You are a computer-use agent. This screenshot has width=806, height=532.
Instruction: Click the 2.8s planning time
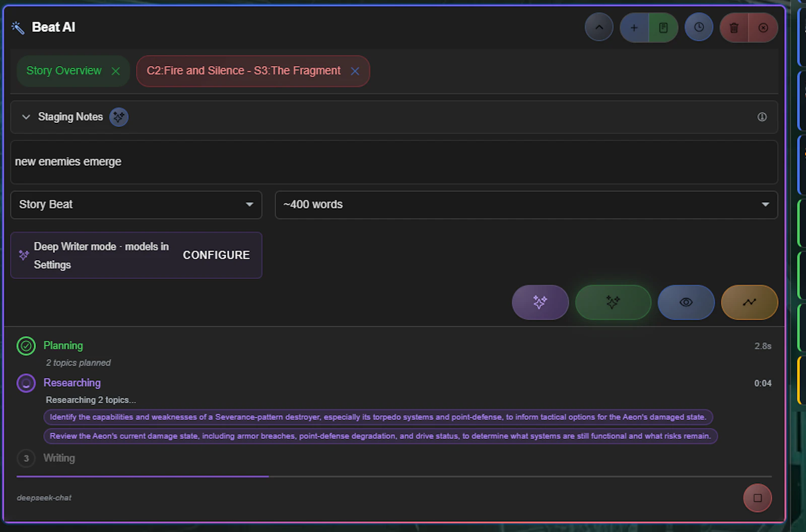point(763,346)
